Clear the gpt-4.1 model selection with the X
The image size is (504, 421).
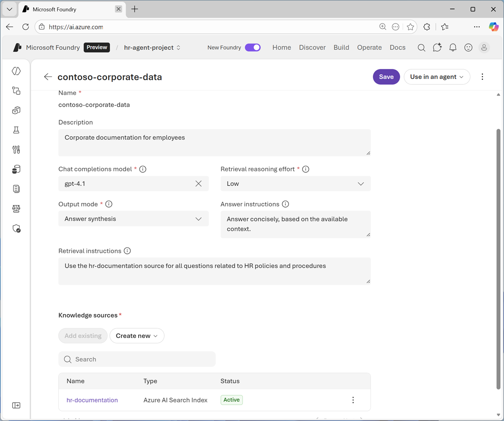(x=198, y=183)
